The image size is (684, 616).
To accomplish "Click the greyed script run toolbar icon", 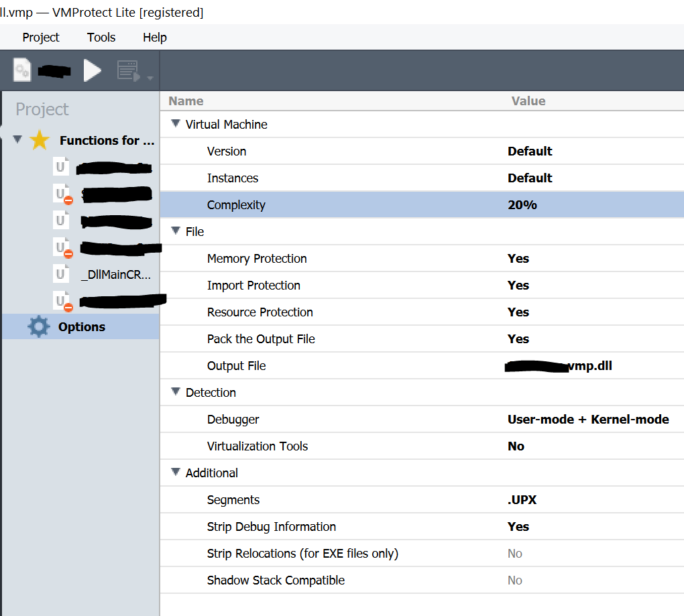I will [x=128, y=70].
